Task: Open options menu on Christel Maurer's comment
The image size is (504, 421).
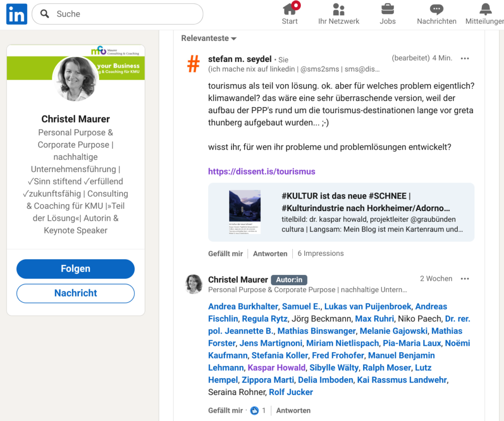Action: (465, 279)
